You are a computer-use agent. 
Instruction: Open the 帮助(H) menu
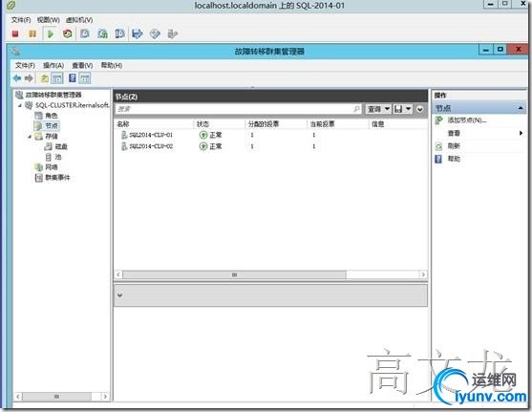coord(112,65)
